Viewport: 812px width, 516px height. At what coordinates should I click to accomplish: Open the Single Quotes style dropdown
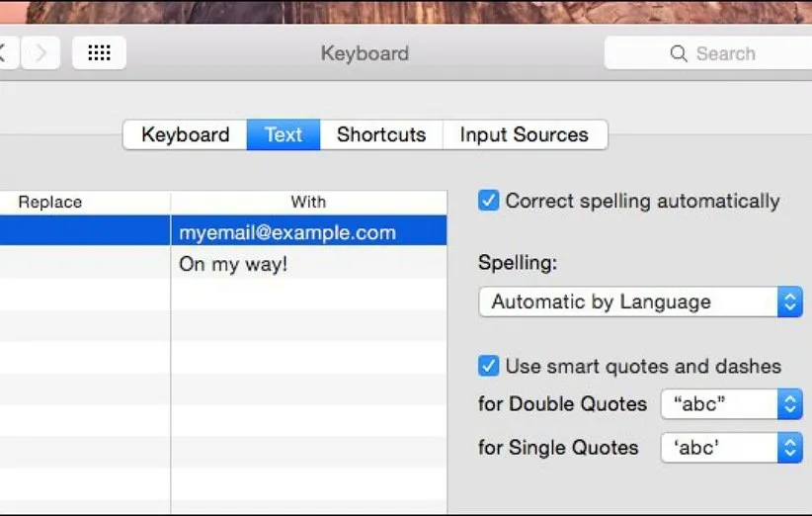click(731, 448)
